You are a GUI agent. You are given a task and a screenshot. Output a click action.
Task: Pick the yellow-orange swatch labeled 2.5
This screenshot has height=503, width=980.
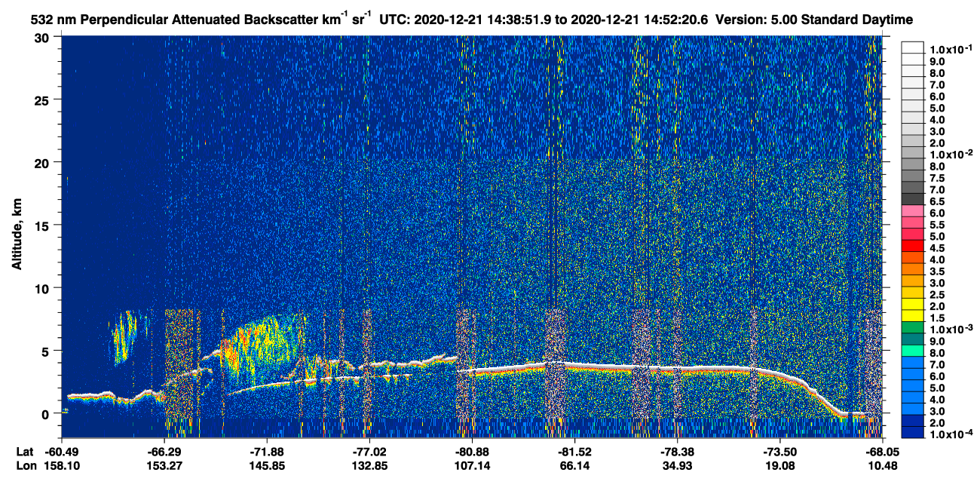pos(913,293)
